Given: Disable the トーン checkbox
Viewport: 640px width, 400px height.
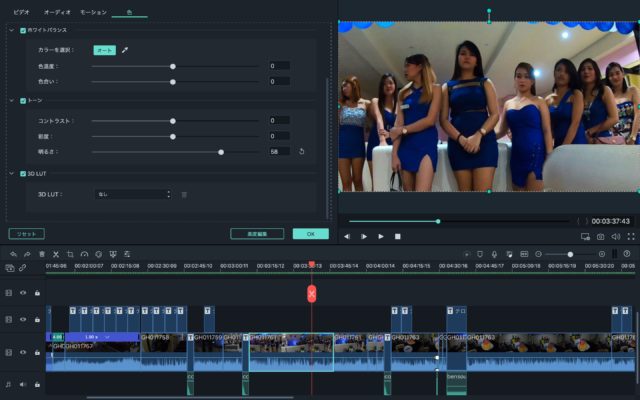Looking at the screenshot, I should click(x=24, y=101).
